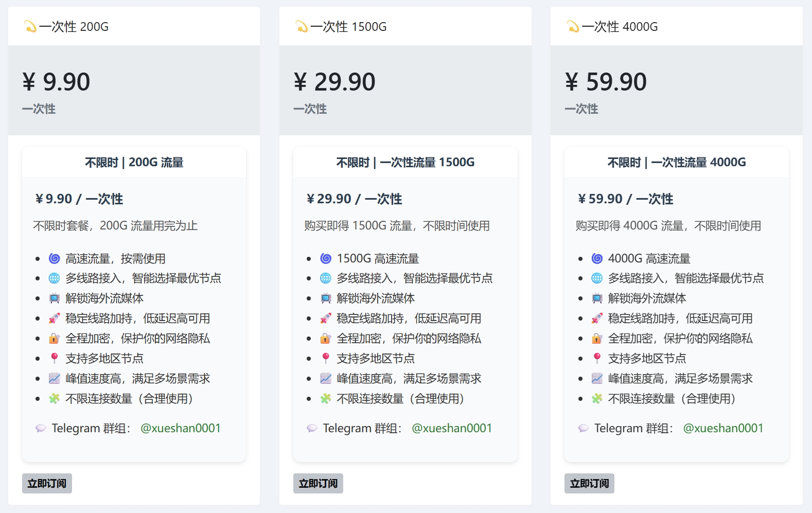Select the ¥ 29.90 price header

tap(334, 82)
